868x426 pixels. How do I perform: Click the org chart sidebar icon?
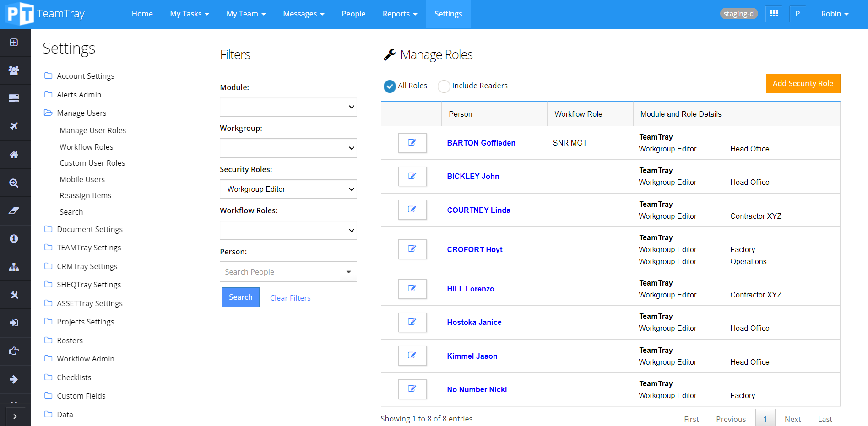(14, 267)
